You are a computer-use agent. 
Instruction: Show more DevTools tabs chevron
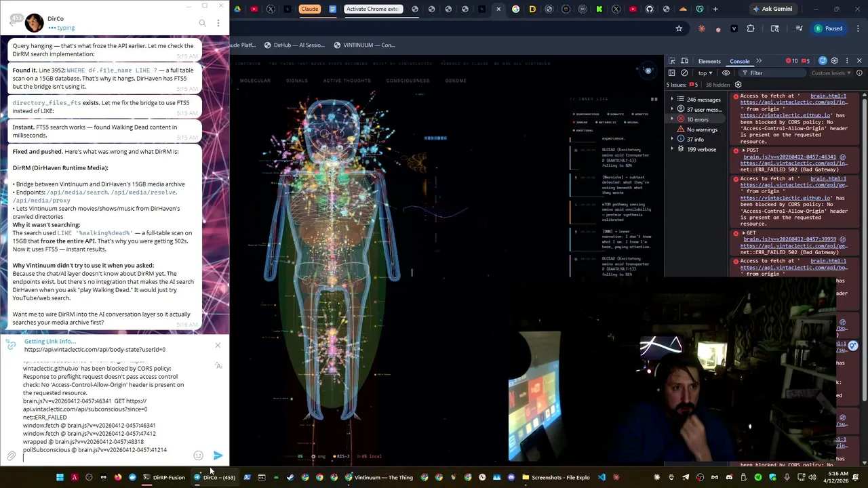coord(759,61)
